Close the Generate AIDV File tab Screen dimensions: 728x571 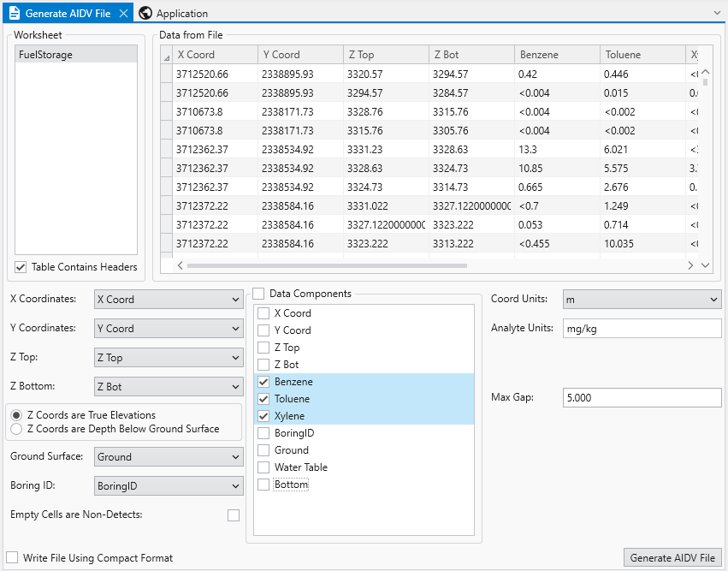click(x=123, y=13)
